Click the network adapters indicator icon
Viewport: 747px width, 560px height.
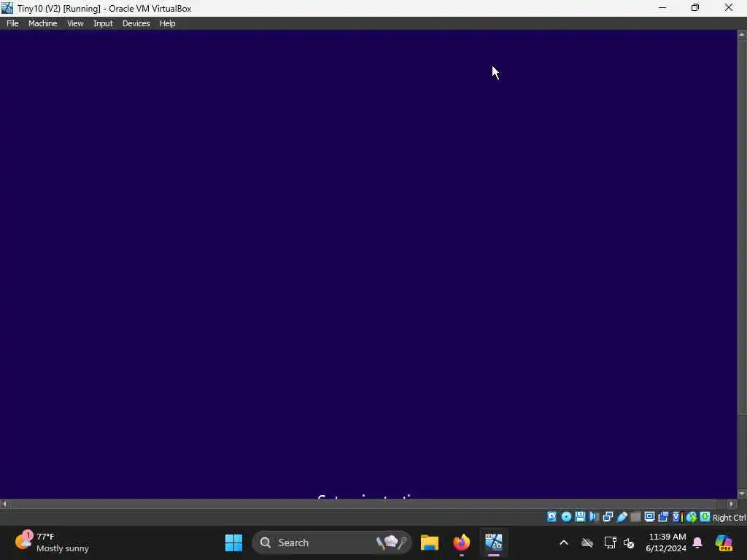pos(608,517)
